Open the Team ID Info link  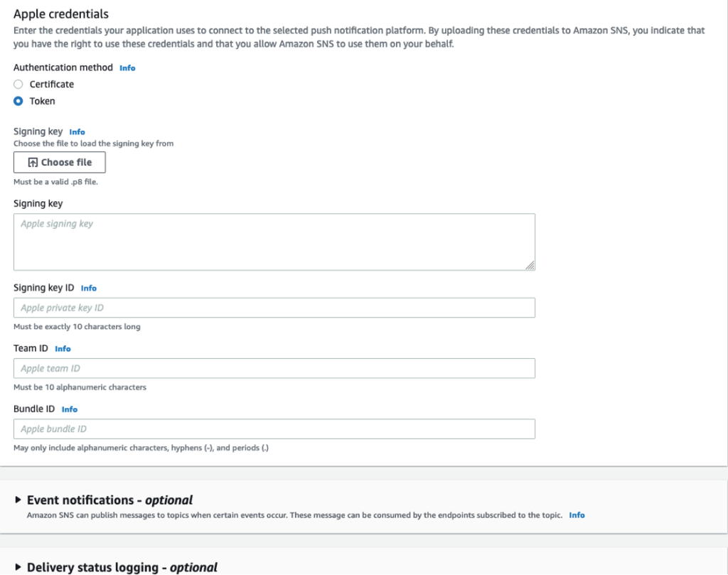(x=63, y=348)
